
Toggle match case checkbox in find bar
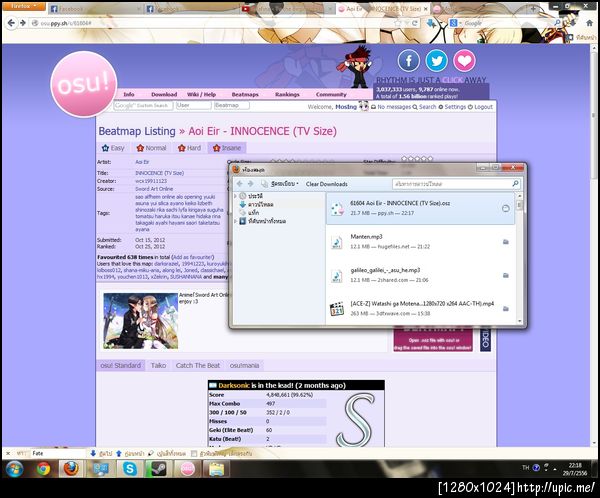(194, 454)
